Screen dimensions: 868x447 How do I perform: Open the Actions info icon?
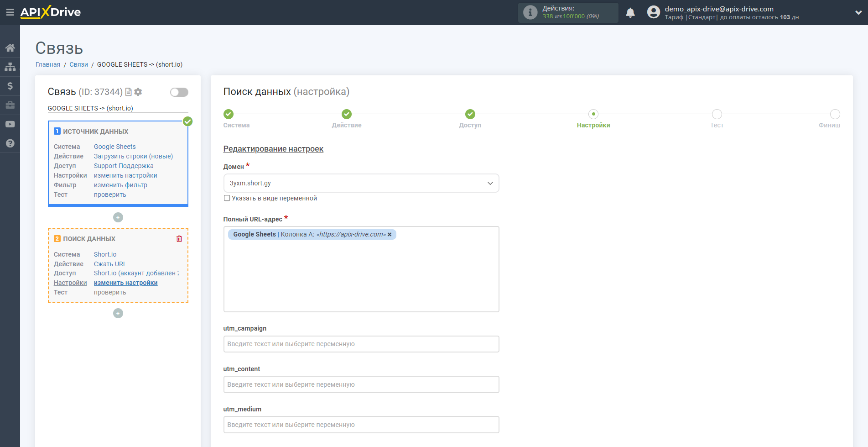(x=530, y=12)
